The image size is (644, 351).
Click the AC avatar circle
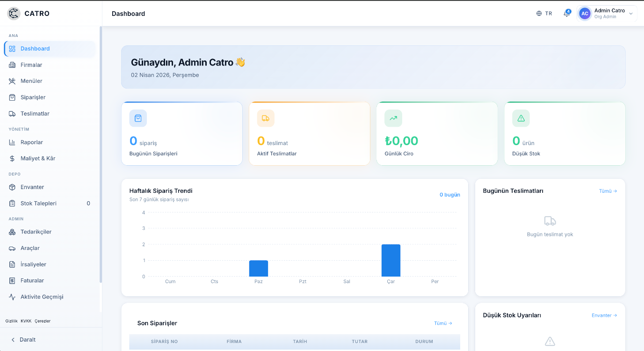585,14
